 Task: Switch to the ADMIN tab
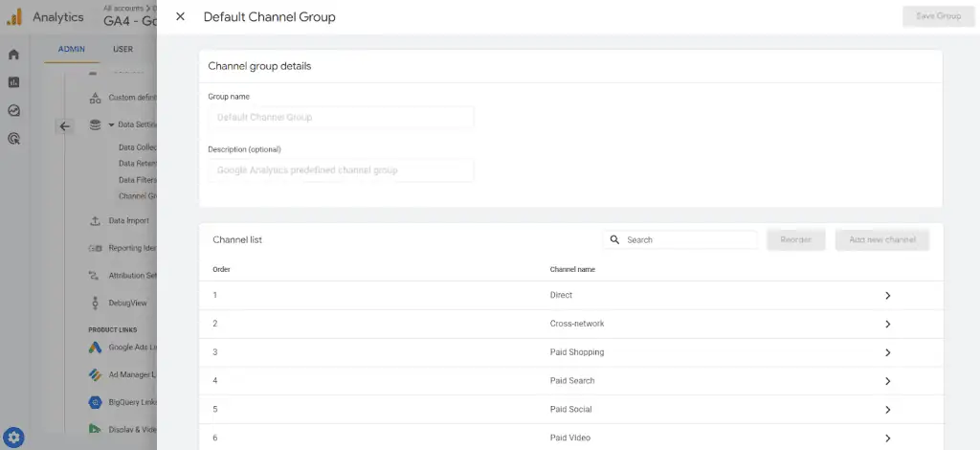pyautogui.click(x=71, y=50)
